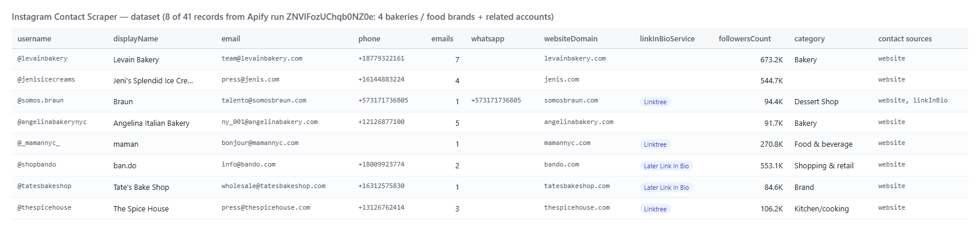Image resolution: width=980 pixels, height=230 pixels.
Task: Click phone +573171736805 in phone column
Action: tap(383, 101)
